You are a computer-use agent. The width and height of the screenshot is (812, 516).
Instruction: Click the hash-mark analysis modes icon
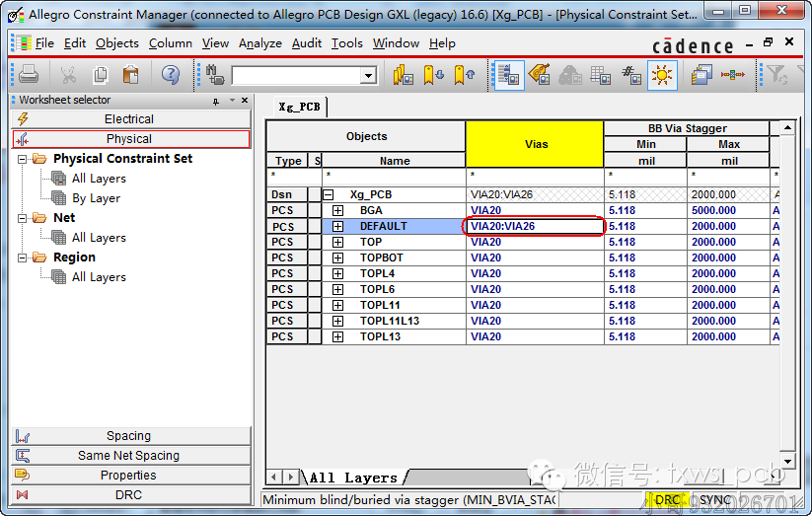[631, 75]
